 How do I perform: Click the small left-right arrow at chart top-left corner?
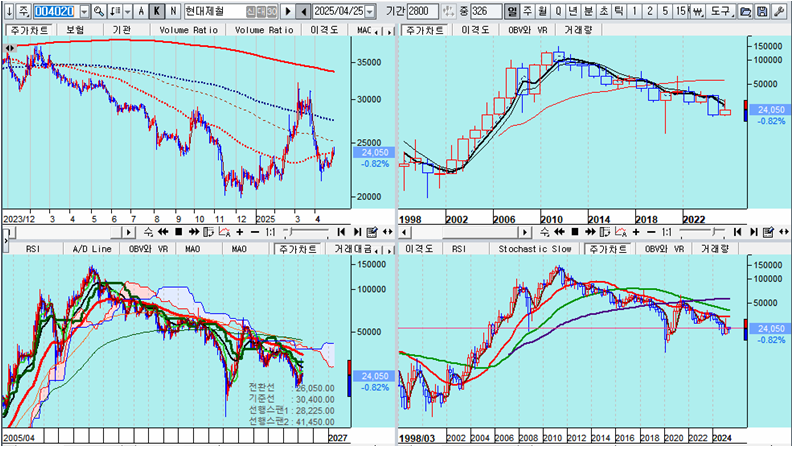9,48
